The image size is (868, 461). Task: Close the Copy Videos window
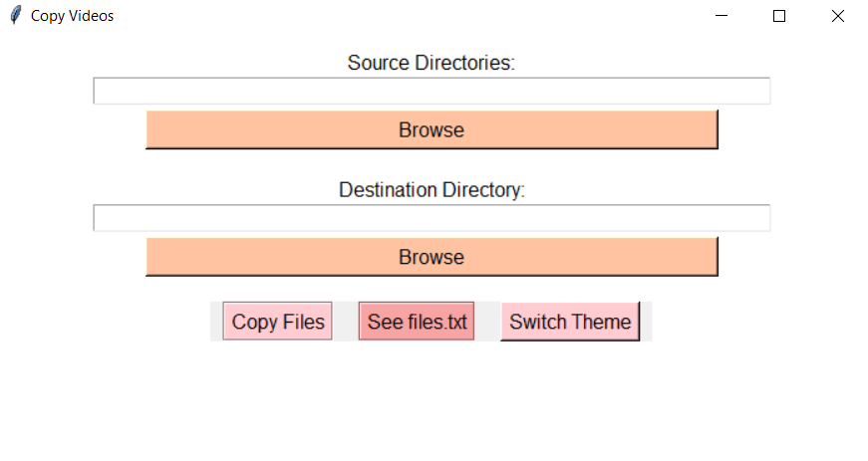coord(837,16)
